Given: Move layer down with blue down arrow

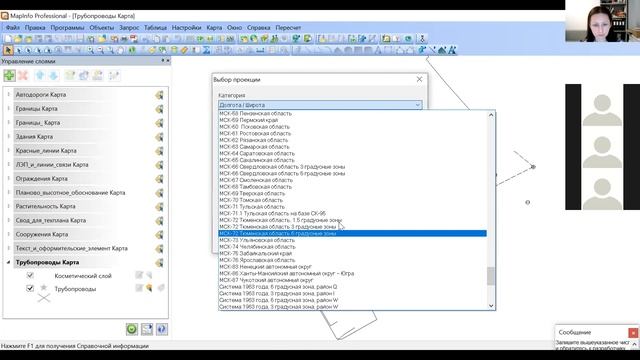Looking at the screenshot, I should point(53,76).
